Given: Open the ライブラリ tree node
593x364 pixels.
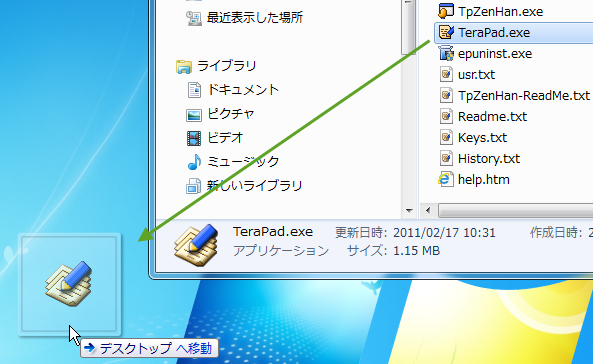Looking at the screenshot, I should pos(227,66).
